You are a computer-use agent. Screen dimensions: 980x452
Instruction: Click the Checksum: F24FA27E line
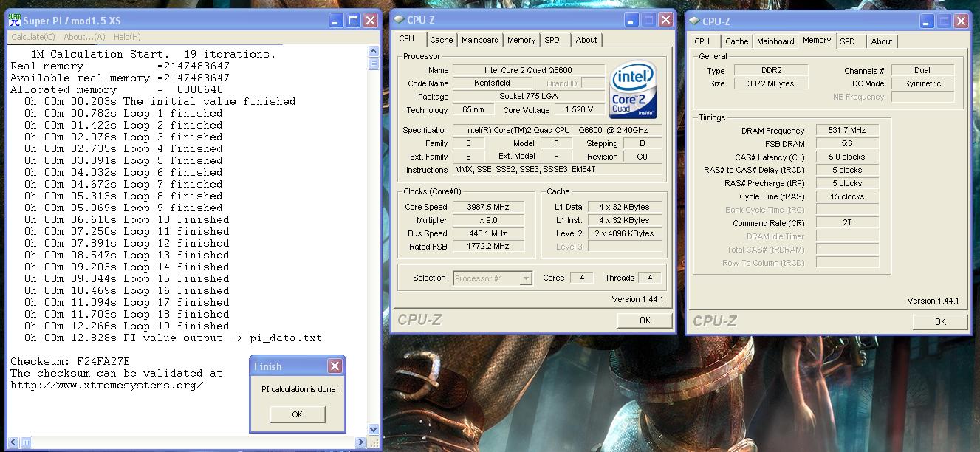(70, 361)
